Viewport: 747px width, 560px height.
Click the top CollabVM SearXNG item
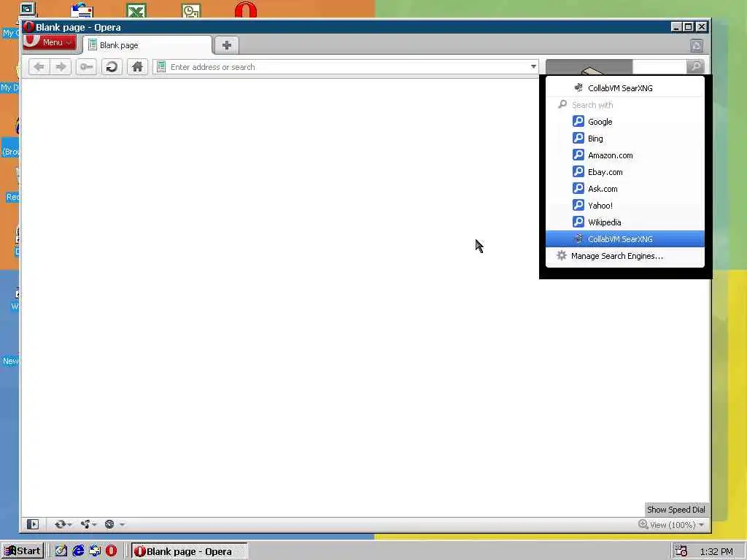(x=624, y=87)
